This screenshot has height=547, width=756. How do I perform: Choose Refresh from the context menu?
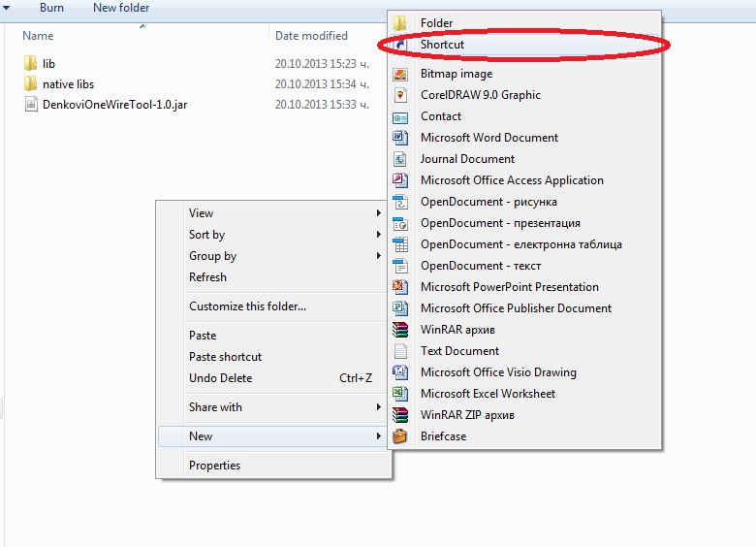tap(207, 277)
